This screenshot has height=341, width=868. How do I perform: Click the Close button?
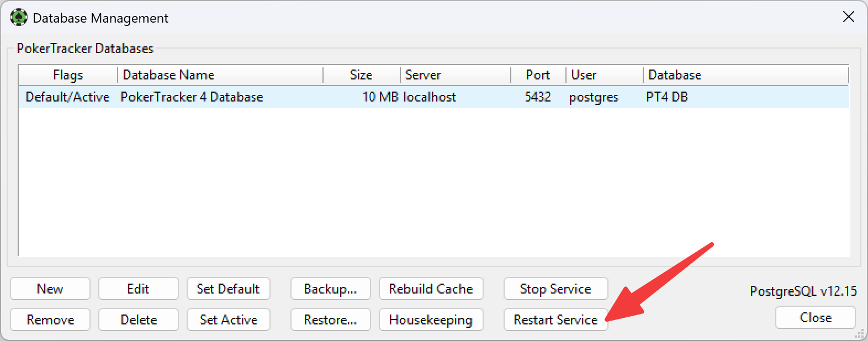[x=816, y=317]
